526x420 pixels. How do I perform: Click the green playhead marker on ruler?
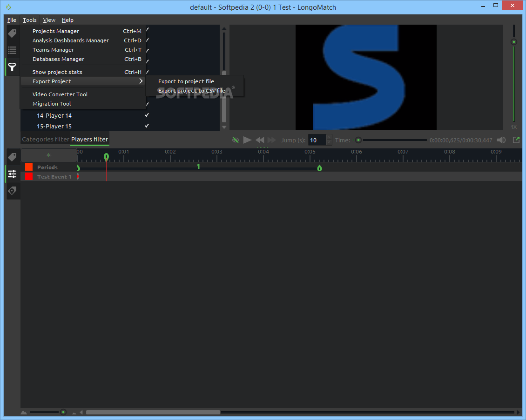[x=106, y=157]
